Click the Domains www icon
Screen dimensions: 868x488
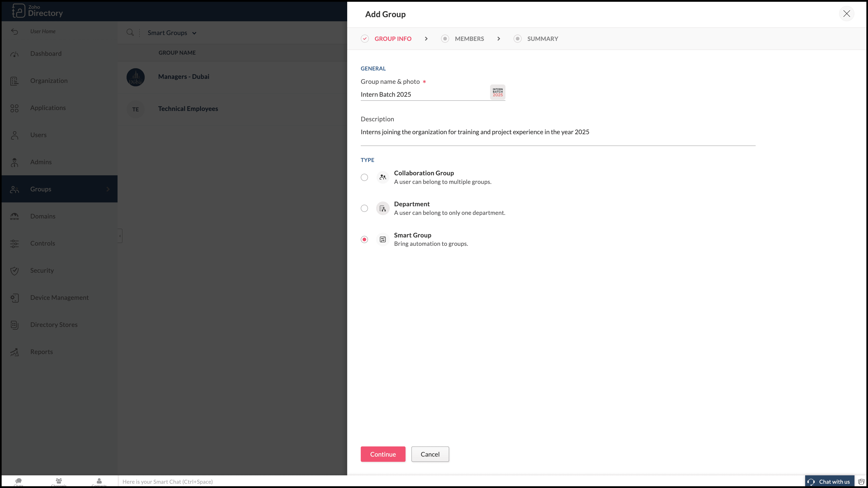[14, 217]
